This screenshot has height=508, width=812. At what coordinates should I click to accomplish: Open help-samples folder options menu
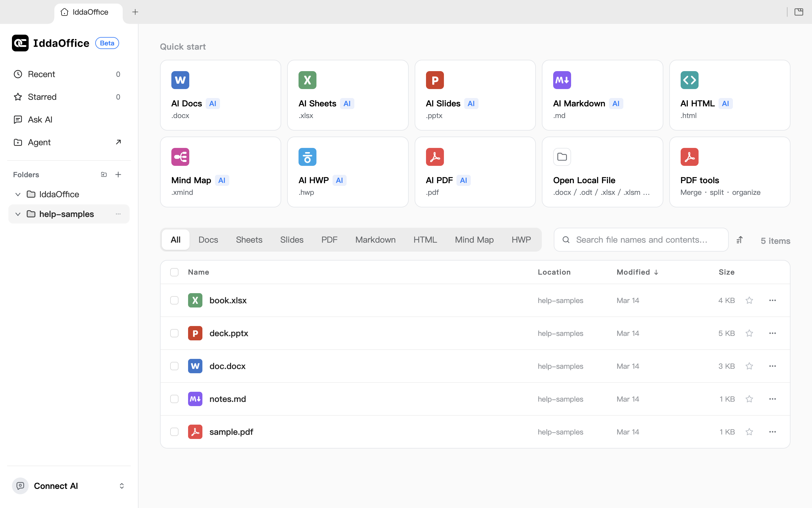tap(118, 214)
